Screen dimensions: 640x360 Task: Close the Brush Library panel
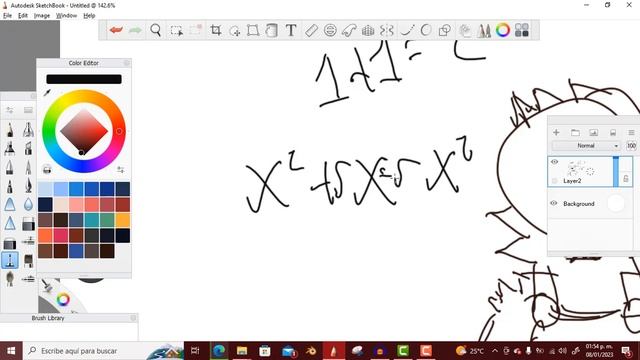[x=133, y=318]
